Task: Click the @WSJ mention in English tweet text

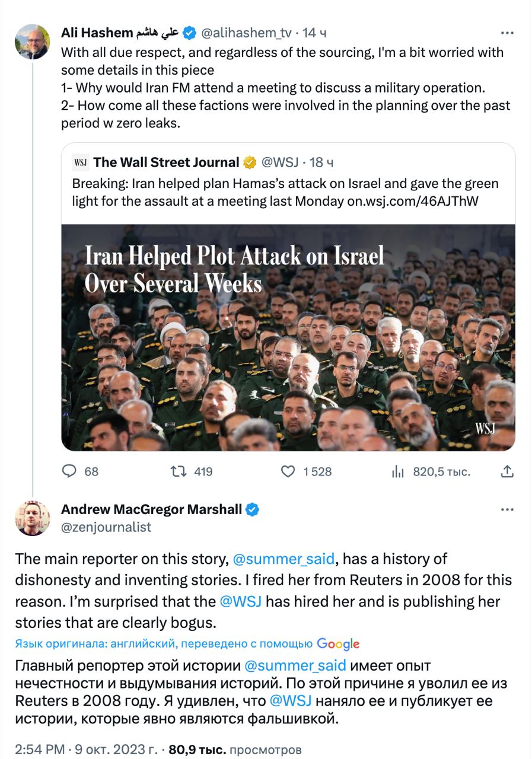Action: pos(241,601)
